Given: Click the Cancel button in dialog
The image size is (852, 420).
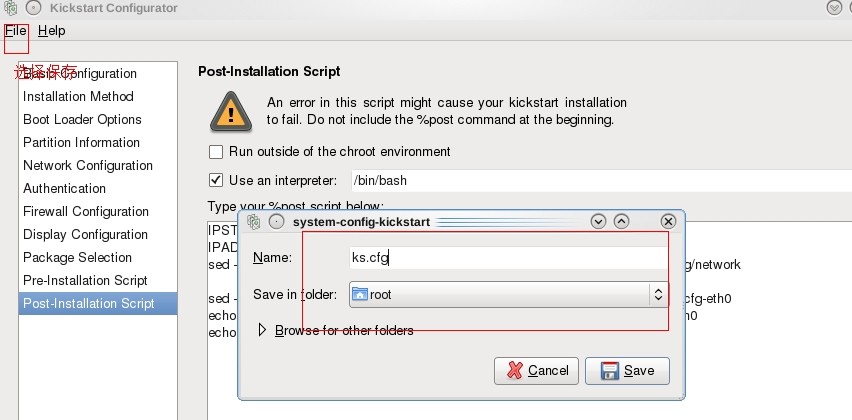Looking at the screenshot, I should click(536, 371).
